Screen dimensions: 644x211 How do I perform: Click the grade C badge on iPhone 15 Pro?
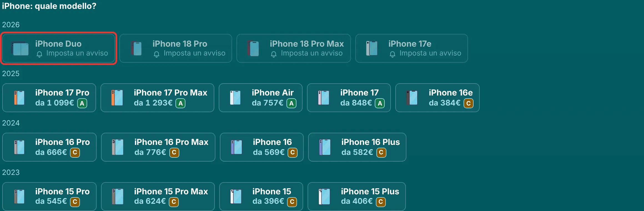point(75,202)
